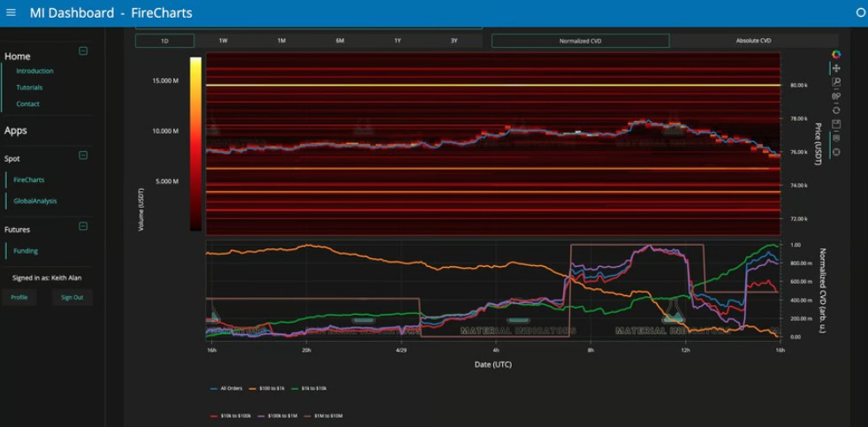Toggle the $1M to $10M legend series

coord(325,416)
